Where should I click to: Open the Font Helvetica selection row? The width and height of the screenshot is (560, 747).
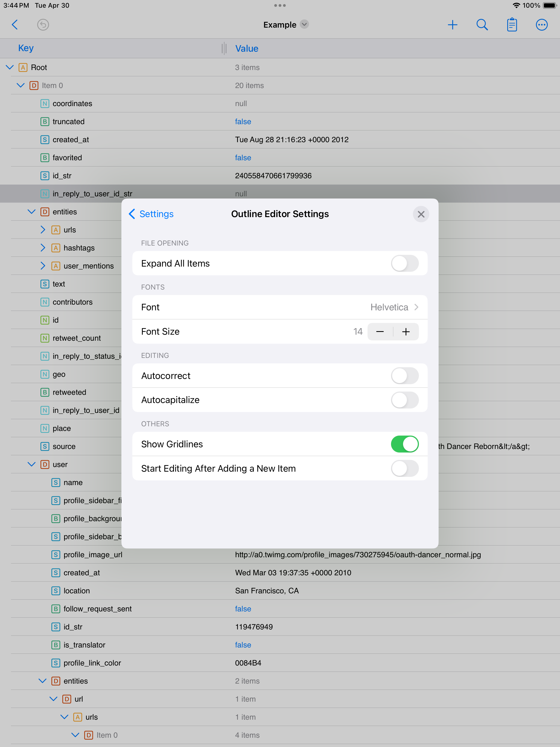(280, 307)
